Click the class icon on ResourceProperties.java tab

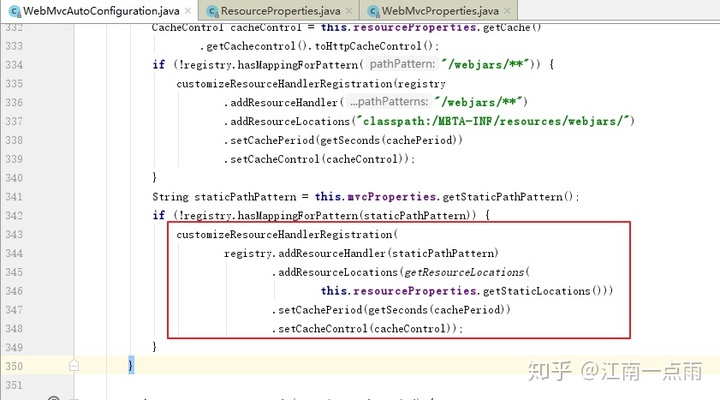point(213,11)
